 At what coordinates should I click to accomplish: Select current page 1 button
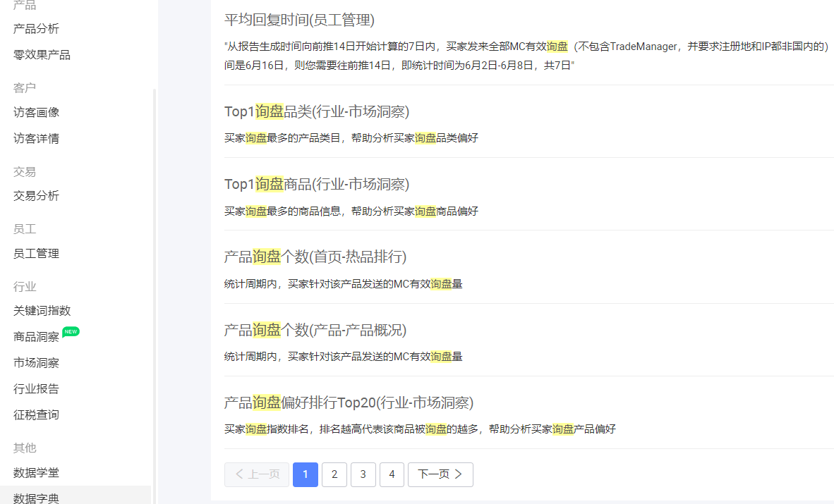tap(306, 474)
